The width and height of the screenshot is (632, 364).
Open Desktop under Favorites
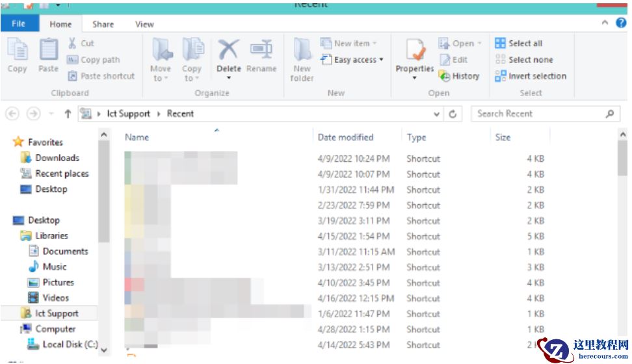pyautogui.click(x=44, y=189)
